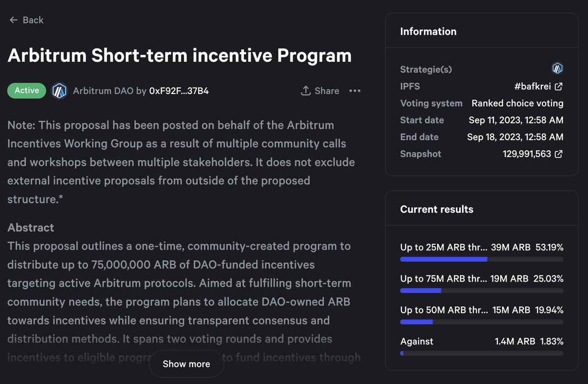
Task: Click the Ranked choice voting value
Action: [517, 103]
